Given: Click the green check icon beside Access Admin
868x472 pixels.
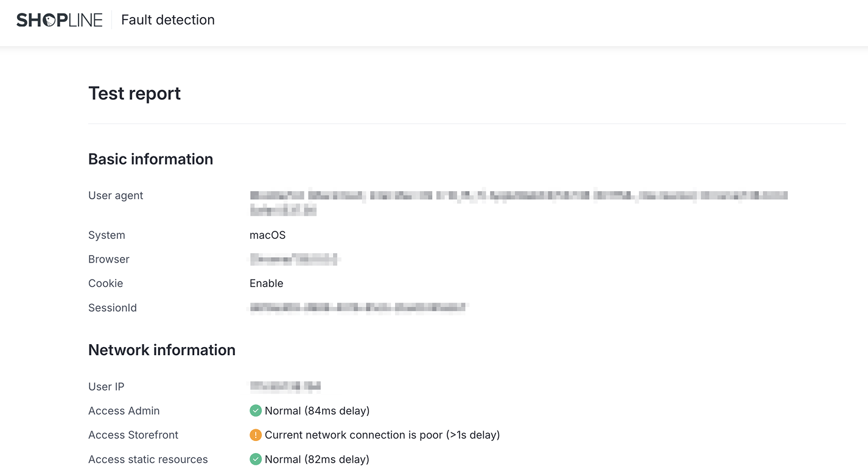Looking at the screenshot, I should click(x=256, y=410).
